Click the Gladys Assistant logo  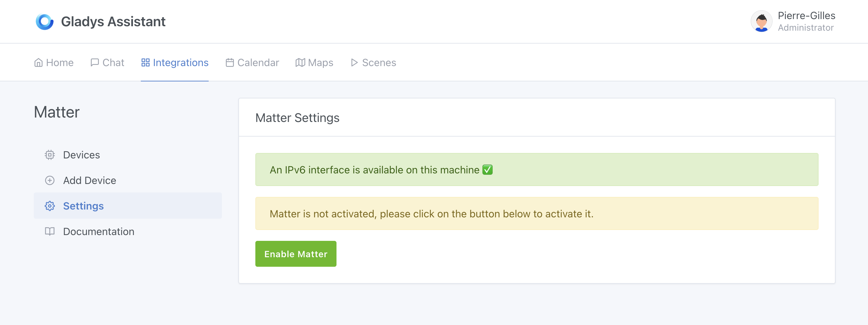pos(44,21)
